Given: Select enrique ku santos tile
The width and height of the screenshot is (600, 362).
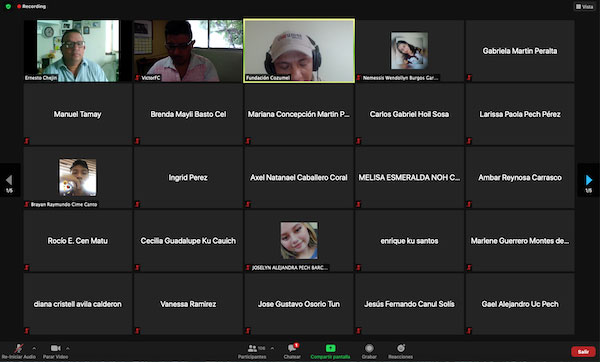Looking at the screenshot, I should [x=409, y=241].
